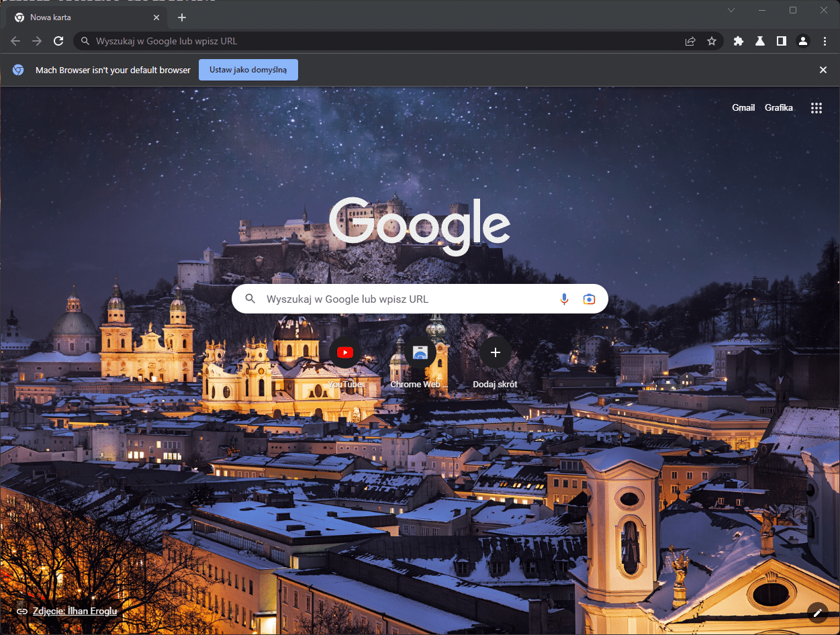Open Gmail from the top right
The width and height of the screenshot is (840, 635).
click(743, 107)
